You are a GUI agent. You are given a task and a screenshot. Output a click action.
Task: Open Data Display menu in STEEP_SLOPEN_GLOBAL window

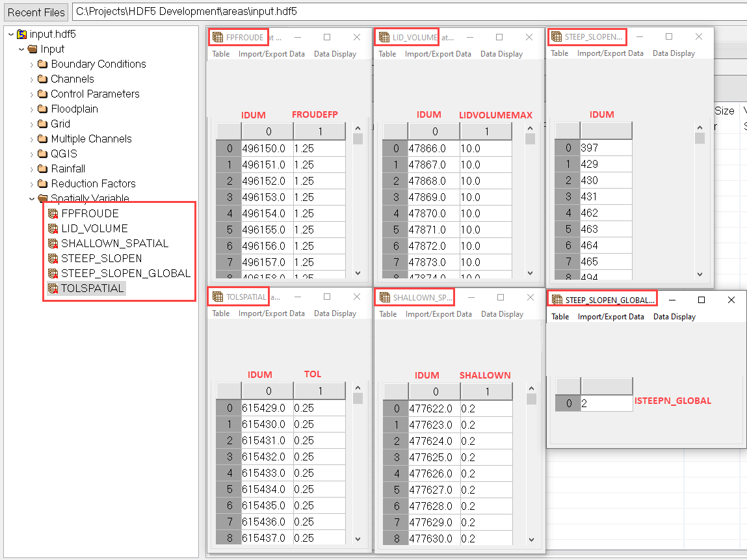click(x=674, y=317)
